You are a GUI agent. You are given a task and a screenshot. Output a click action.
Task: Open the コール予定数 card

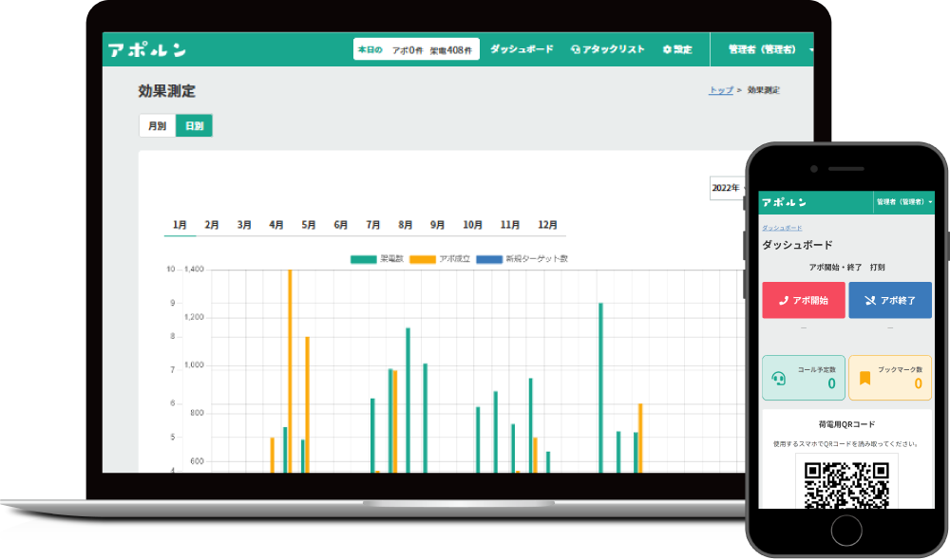pos(804,378)
